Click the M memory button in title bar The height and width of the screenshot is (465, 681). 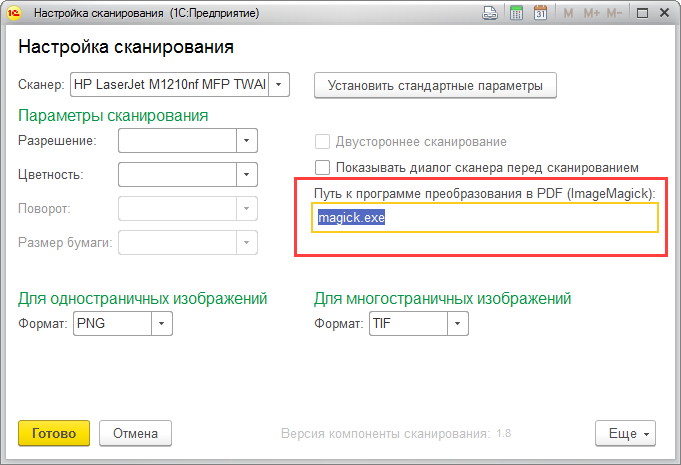click(x=568, y=13)
